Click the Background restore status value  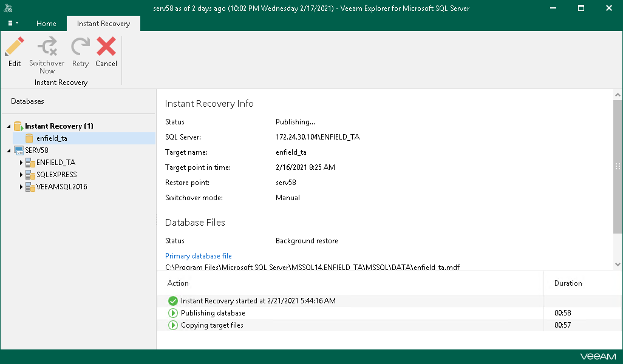pos(307,241)
